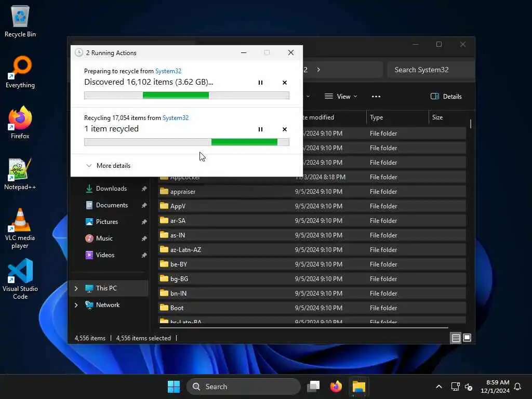
Task: Click the pin icon beside Music
Action: [144, 238]
